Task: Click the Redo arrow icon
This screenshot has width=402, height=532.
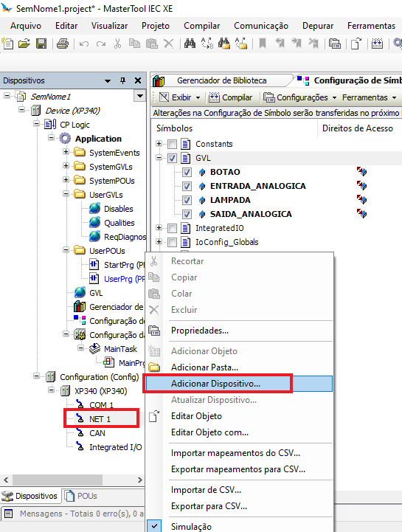Action: pos(101,44)
